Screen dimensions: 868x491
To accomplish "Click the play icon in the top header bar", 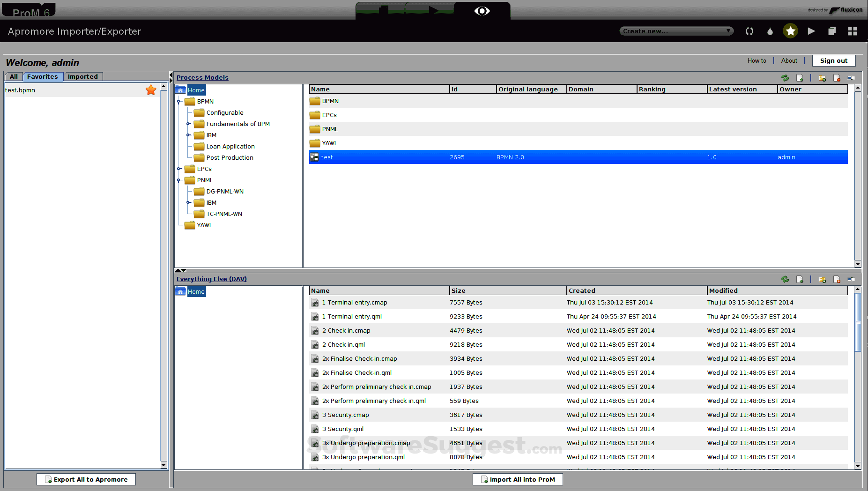I will tap(811, 31).
